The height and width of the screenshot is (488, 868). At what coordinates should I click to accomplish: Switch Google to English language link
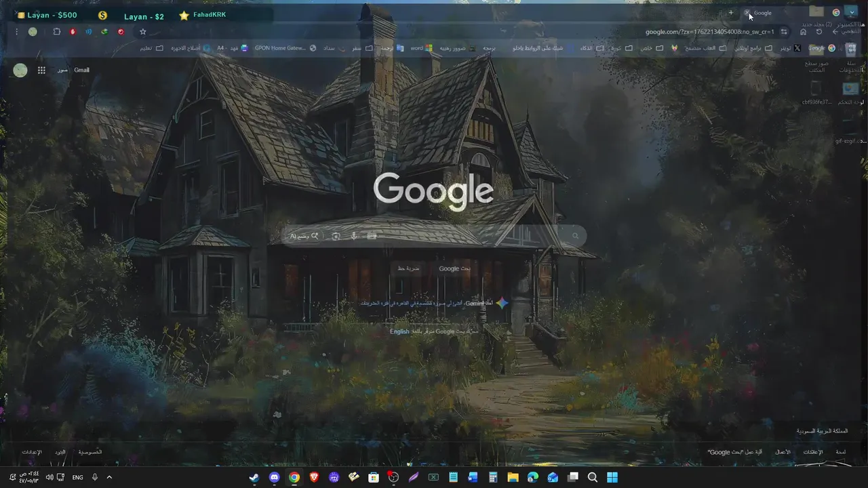pyautogui.click(x=399, y=331)
